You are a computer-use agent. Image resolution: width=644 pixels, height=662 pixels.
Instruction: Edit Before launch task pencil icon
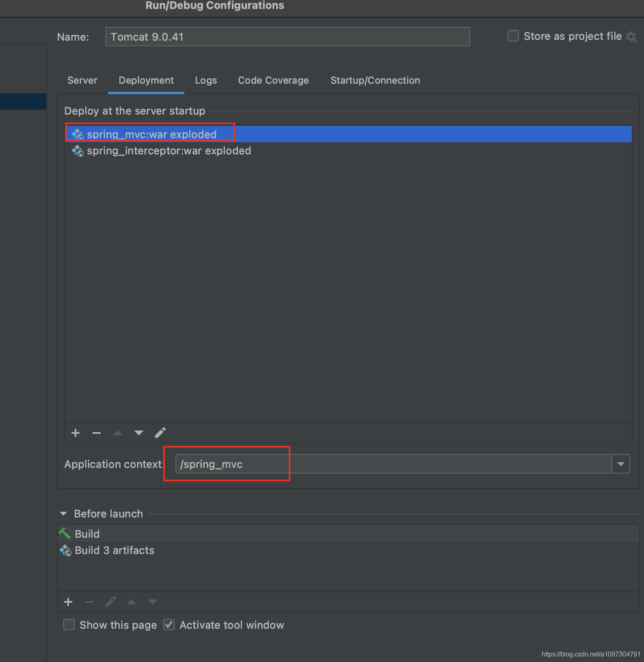click(x=110, y=602)
